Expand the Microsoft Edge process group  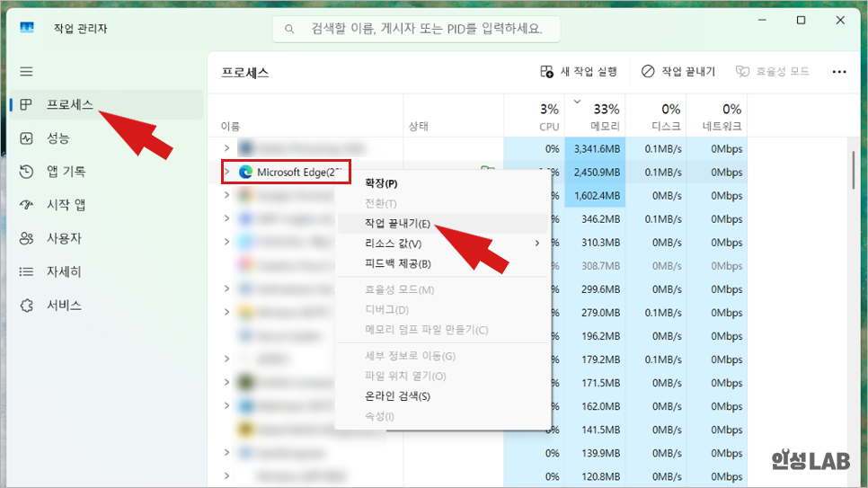tap(227, 173)
